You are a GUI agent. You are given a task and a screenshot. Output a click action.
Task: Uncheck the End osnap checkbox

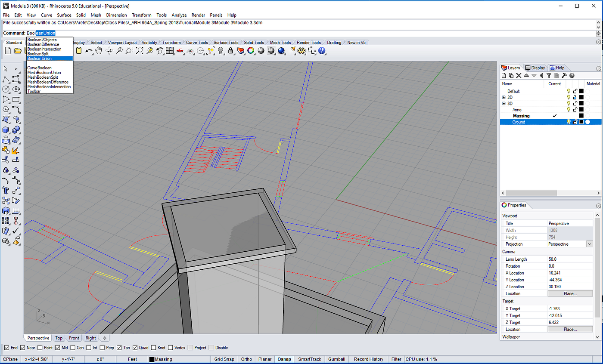point(6,348)
